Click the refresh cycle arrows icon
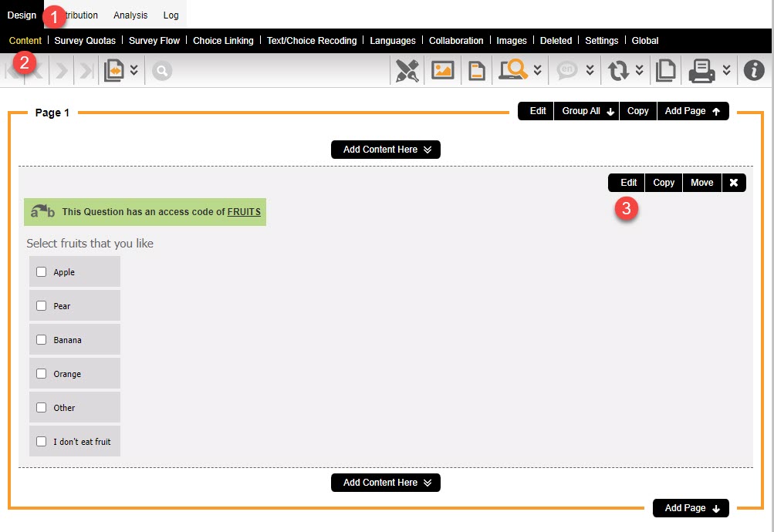 (618, 70)
